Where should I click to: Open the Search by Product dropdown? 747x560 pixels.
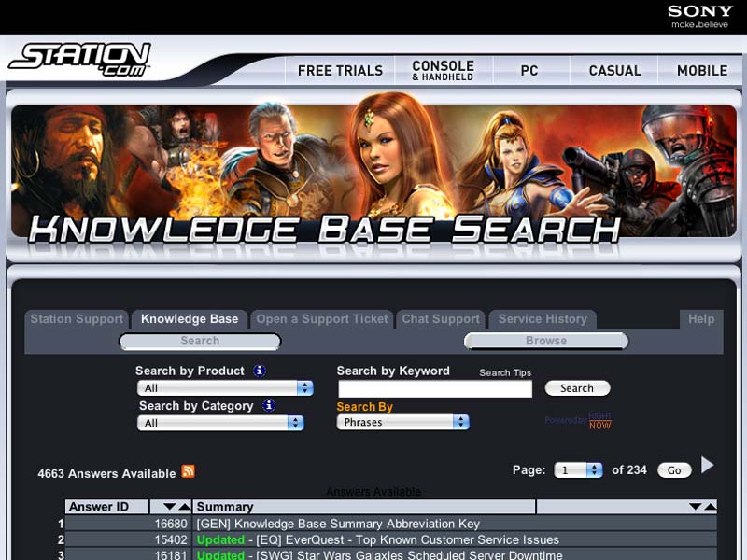(225, 387)
